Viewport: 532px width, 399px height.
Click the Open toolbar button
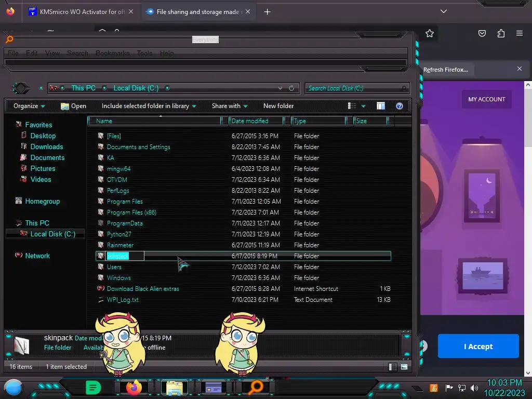pyautogui.click(x=74, y=106)
